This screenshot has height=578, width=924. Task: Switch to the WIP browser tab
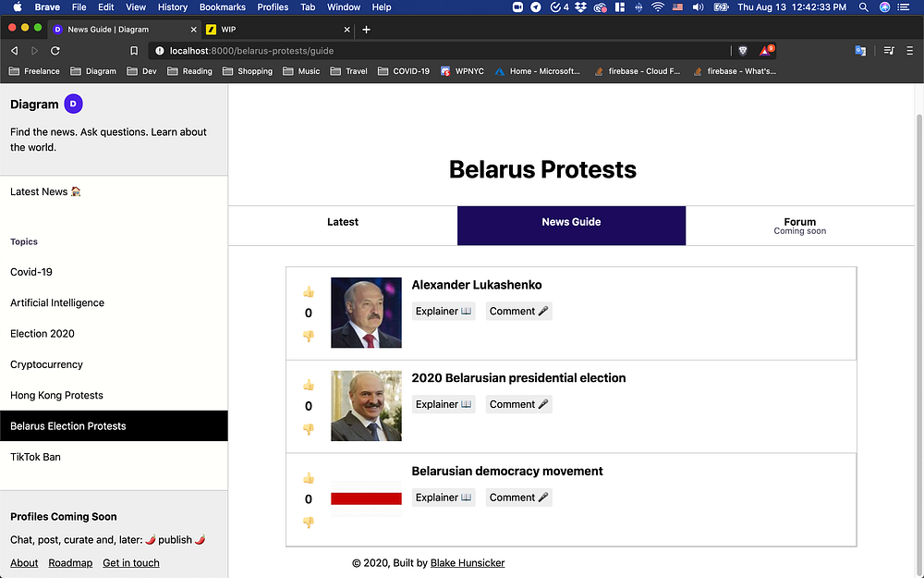click(x=277, y=30)
